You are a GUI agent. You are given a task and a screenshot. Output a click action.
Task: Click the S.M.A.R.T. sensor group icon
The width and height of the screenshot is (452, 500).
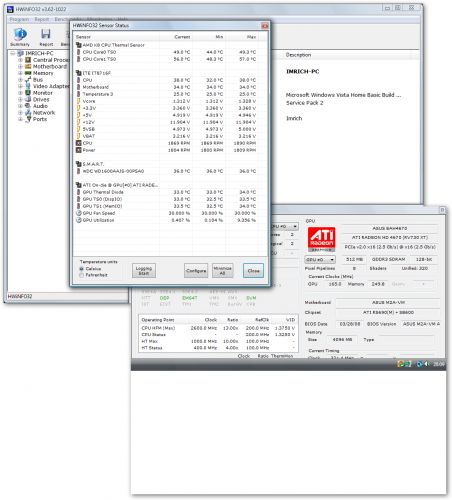pyautogui.click(x=79, y=164)
